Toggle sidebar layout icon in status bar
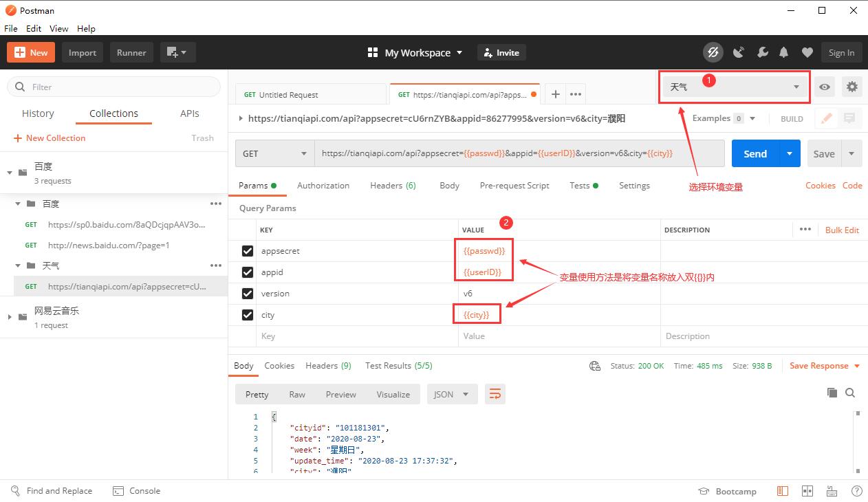This screenshot has height=502, width=868. click(x=783, y=491)
